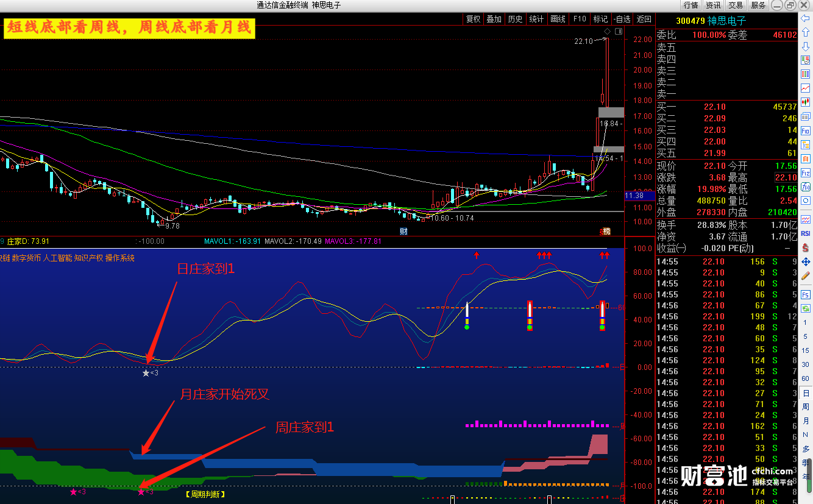Click the 人工智能 concept tag

(x=57, y=258)
